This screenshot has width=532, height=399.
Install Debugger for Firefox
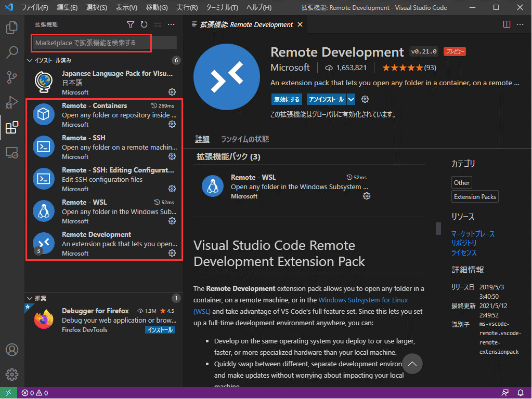click(x=160, y=330)
